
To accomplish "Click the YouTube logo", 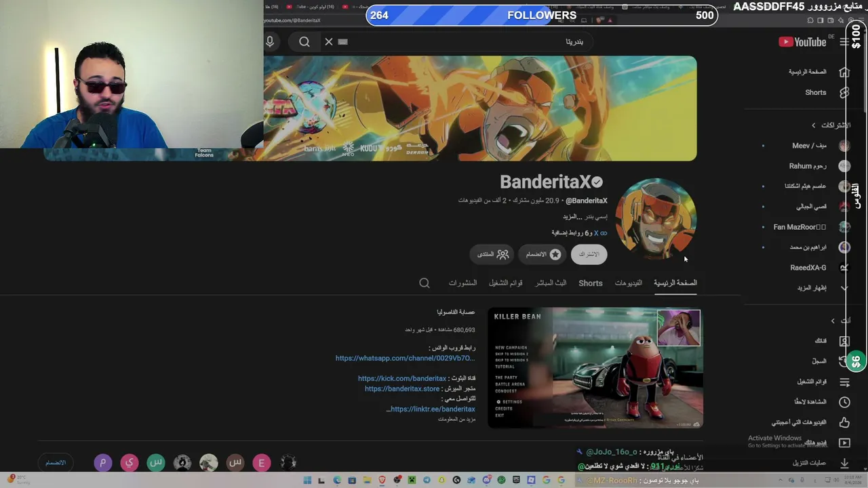I will tap(802, 42).
